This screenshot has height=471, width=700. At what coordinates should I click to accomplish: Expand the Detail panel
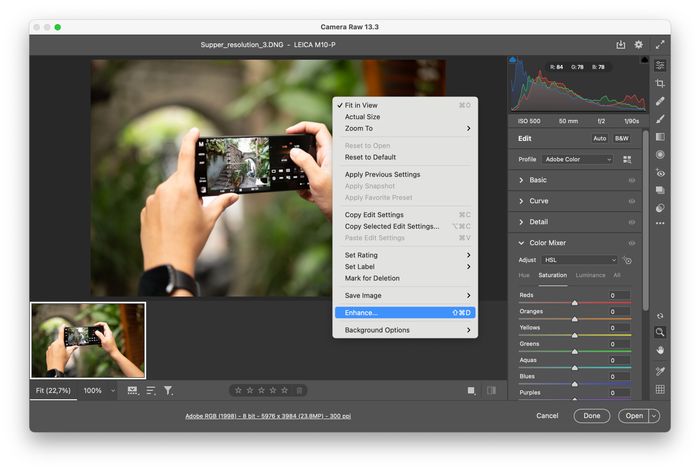(521, 222)
